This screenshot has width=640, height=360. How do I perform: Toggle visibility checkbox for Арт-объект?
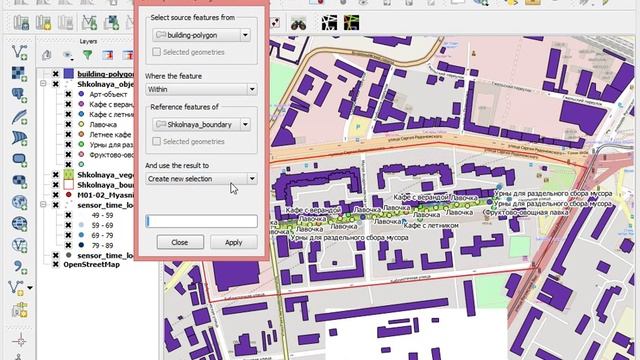tap(68, 94)
